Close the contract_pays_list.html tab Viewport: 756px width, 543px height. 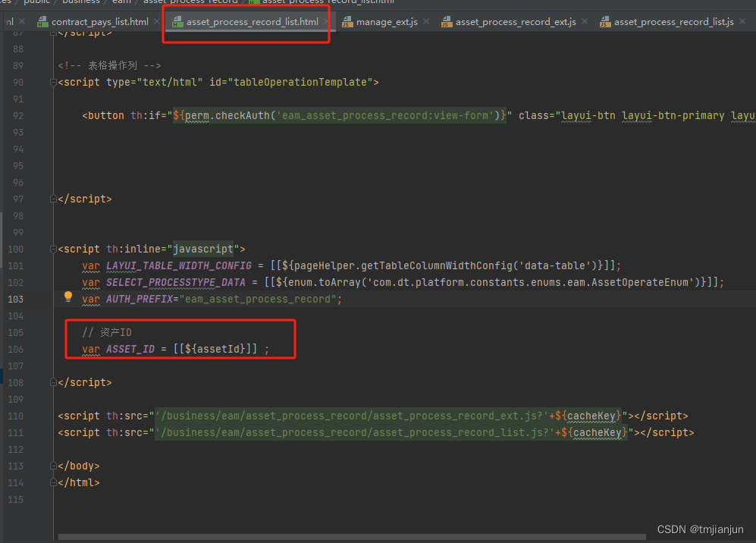[157, 22]
